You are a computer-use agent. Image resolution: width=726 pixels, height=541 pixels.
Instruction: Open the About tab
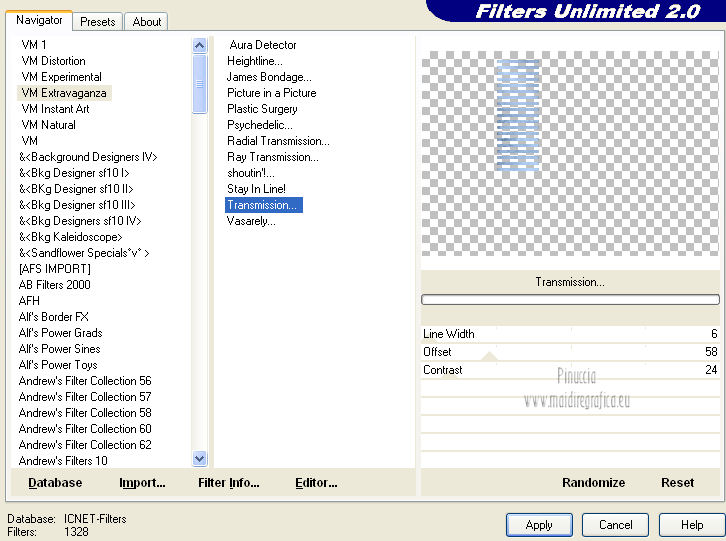146,22
